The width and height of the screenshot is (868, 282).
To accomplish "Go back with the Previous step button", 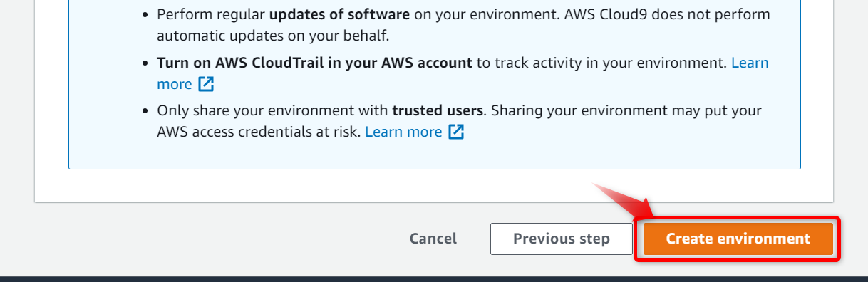I will pyautogui.click(x=562, y=239).
